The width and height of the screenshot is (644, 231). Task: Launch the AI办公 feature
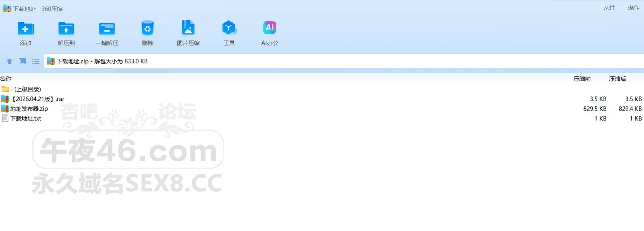pos(270,28)
